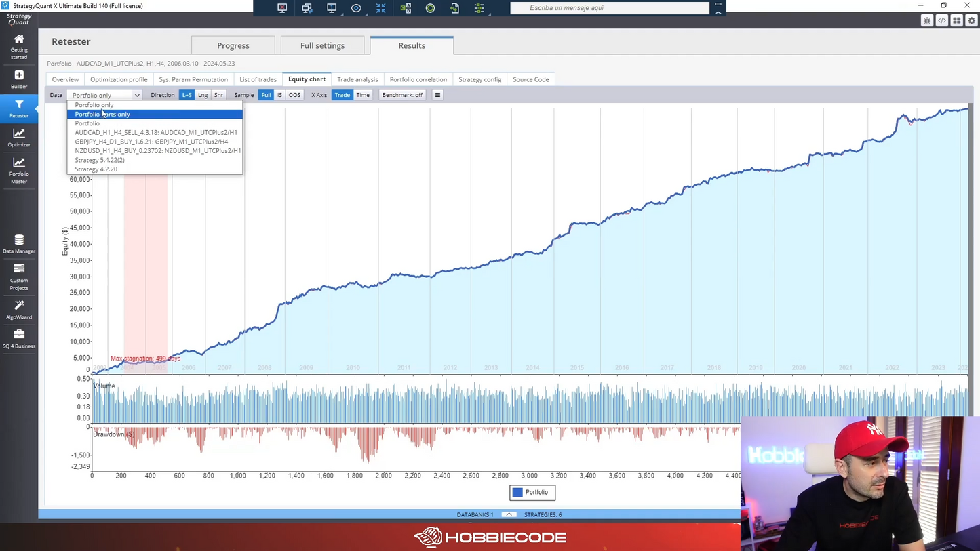The image size is (980, 551).
Task: Go to the Full settings view
Action: click(322, 45)
